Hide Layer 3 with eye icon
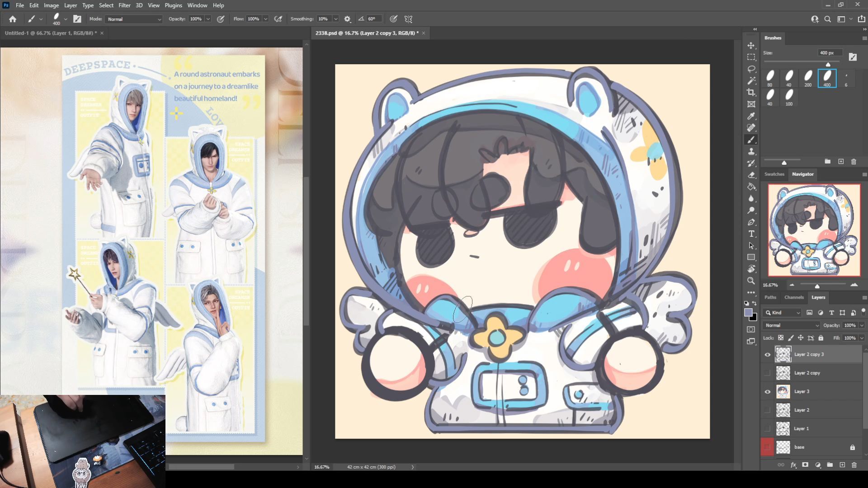Image resolution: width=868 pixels, height=488 pixels. point(767,392)
